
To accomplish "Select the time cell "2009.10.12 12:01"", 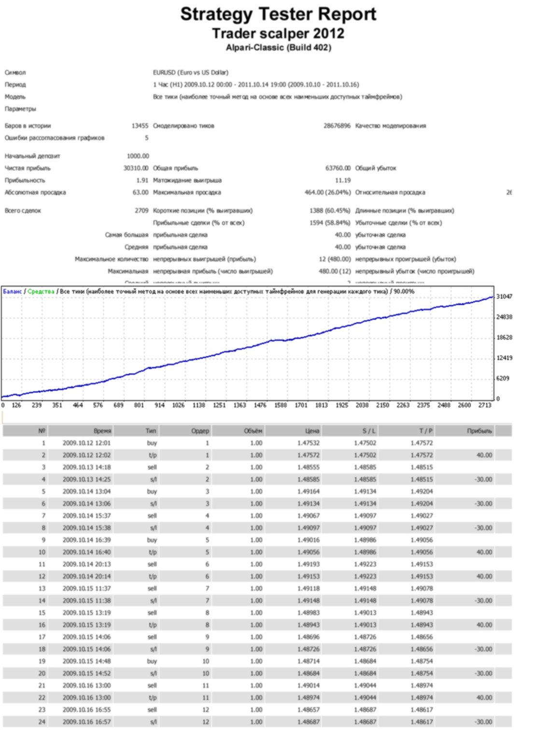I will pos(86,443).
